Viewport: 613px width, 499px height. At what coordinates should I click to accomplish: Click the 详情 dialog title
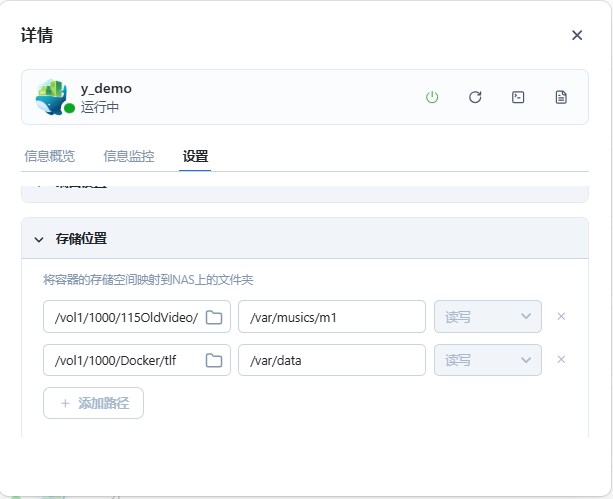point(37,35)
